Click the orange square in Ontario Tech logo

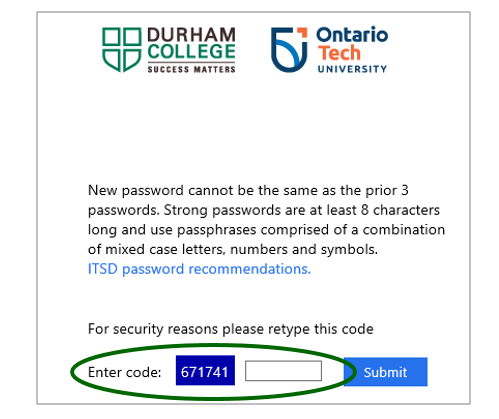pos(302,32)
